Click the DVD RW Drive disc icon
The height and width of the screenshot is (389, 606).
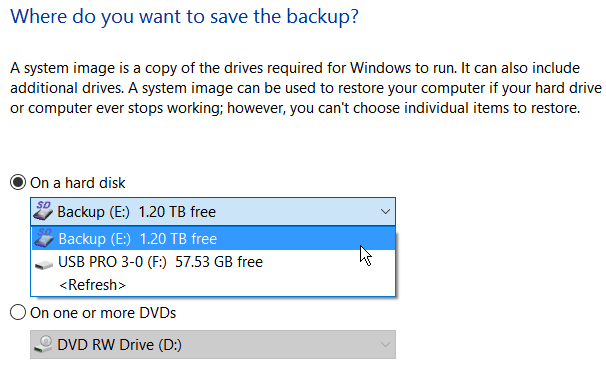click(43, 344)
